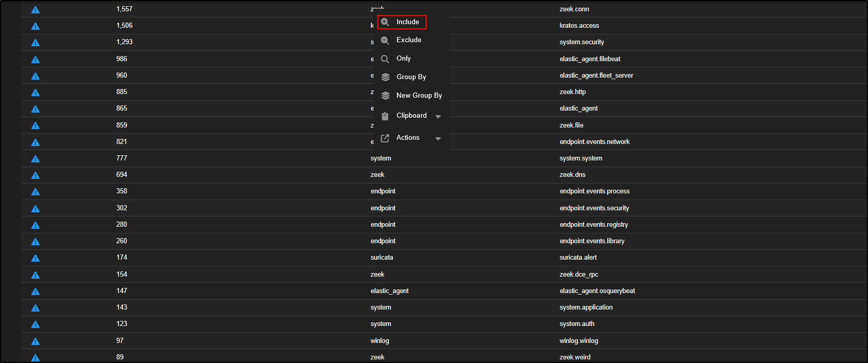Click the Only magnifier icon
Viewport: 868px width, 363px height.
[385, 59]
